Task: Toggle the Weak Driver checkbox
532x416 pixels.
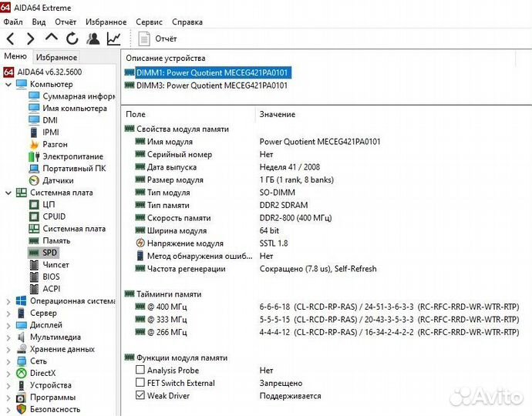Action: [140, 395]
